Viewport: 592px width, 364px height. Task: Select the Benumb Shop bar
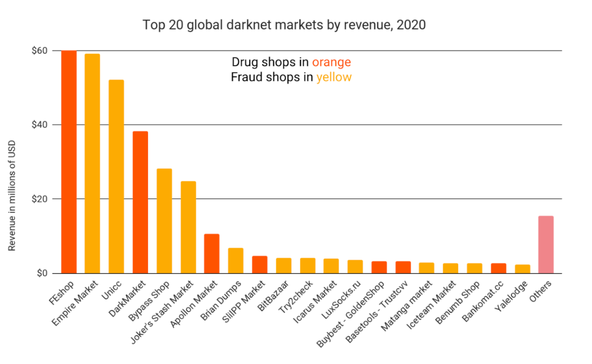474,268
